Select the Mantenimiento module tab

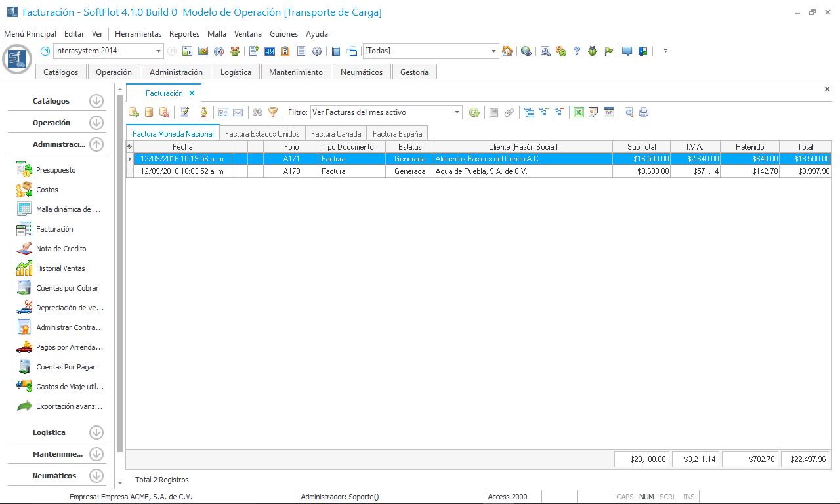[x=295, y=72]
